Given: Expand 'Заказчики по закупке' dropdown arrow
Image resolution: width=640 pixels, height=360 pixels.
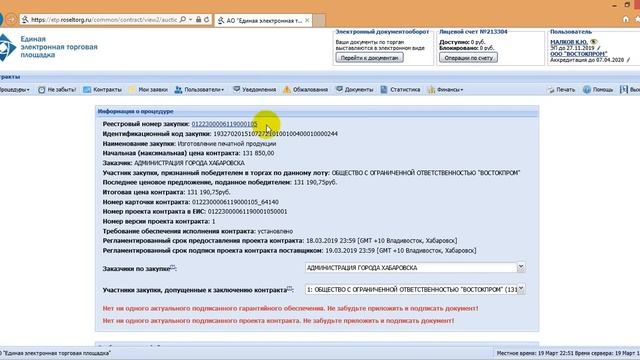Looking at the screenshot, I should [521, 267].
